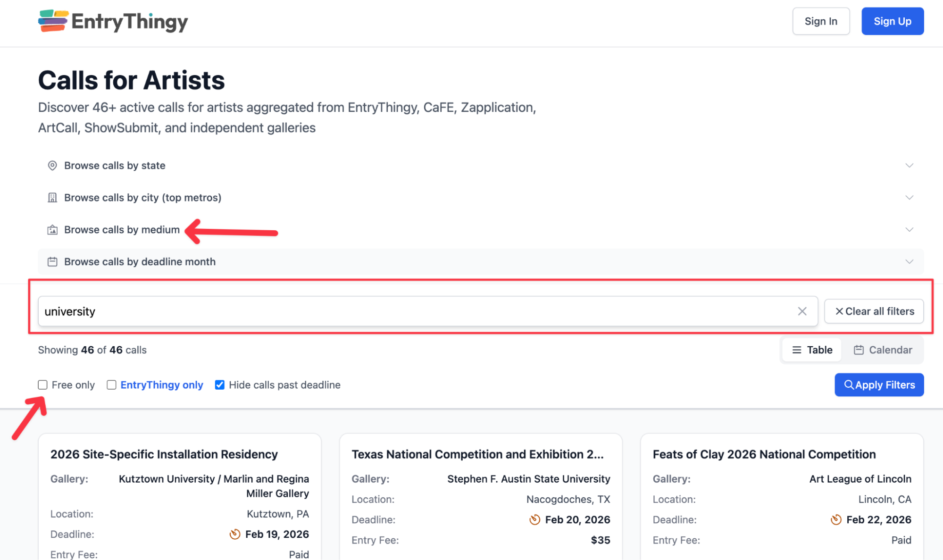Expand the Browse calls by state chevron
Image resolution: width=943 pixels, height=560 pixels.
pyautogui.click(x=909, y=166)
